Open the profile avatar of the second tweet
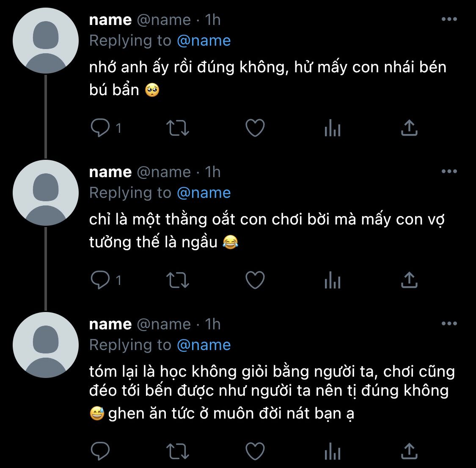476x468 pixels. click(x=46, y=193)
